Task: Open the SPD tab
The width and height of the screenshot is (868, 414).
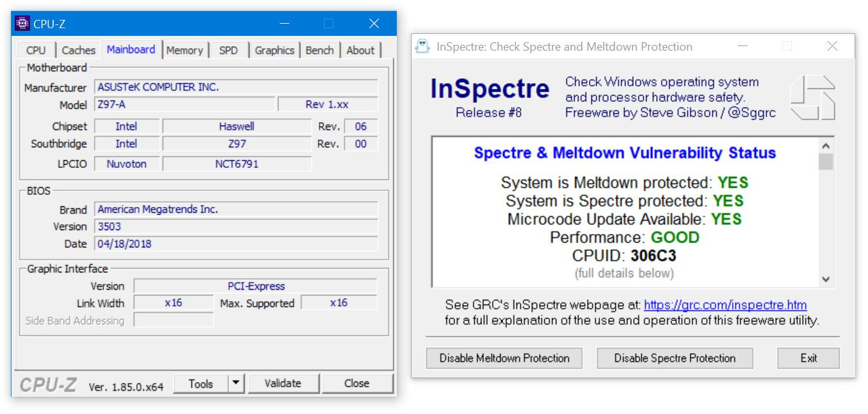Action: tap(228, 50)
